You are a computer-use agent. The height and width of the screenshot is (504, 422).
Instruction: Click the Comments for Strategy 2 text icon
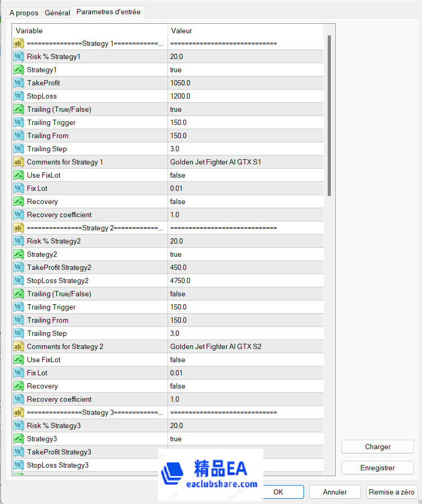point(18,346)
